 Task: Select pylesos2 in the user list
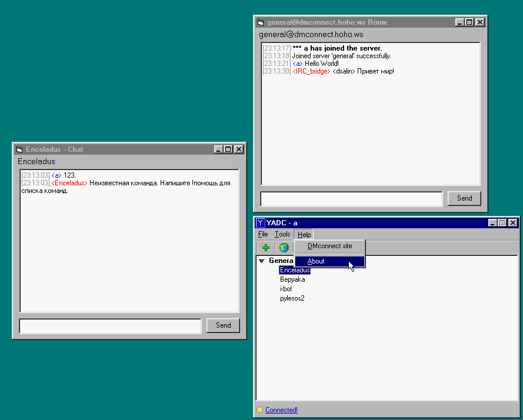point(292,298)
